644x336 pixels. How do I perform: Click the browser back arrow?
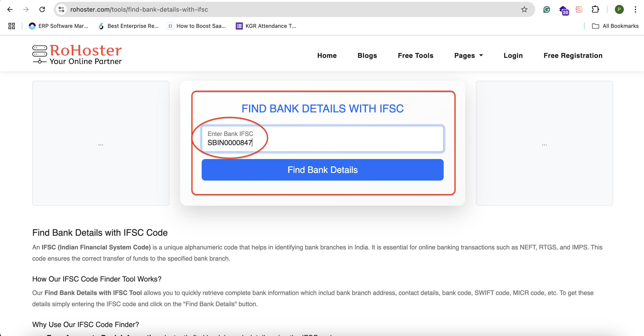(10, 9)
